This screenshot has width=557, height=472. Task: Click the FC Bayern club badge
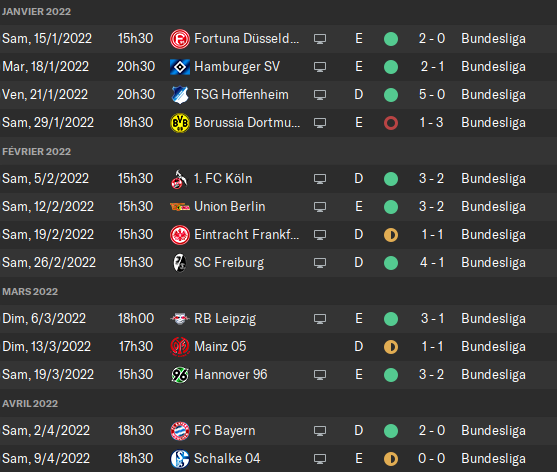(180, 431)
